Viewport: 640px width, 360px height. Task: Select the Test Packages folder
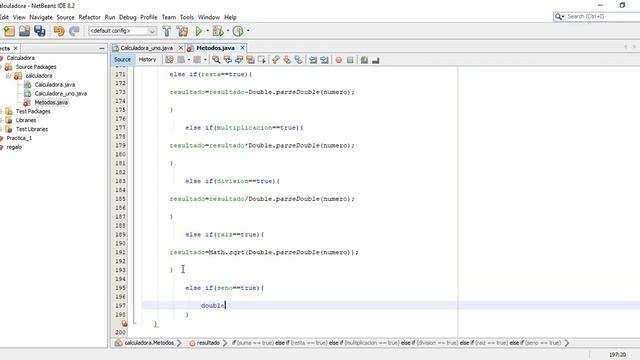point(33,111)
